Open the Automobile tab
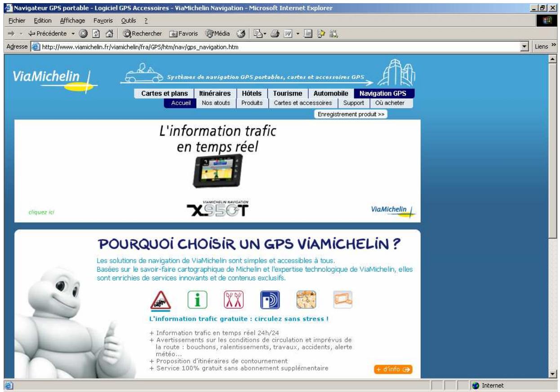This screenshot has height=392, width=560. click(x=331, y=93)
